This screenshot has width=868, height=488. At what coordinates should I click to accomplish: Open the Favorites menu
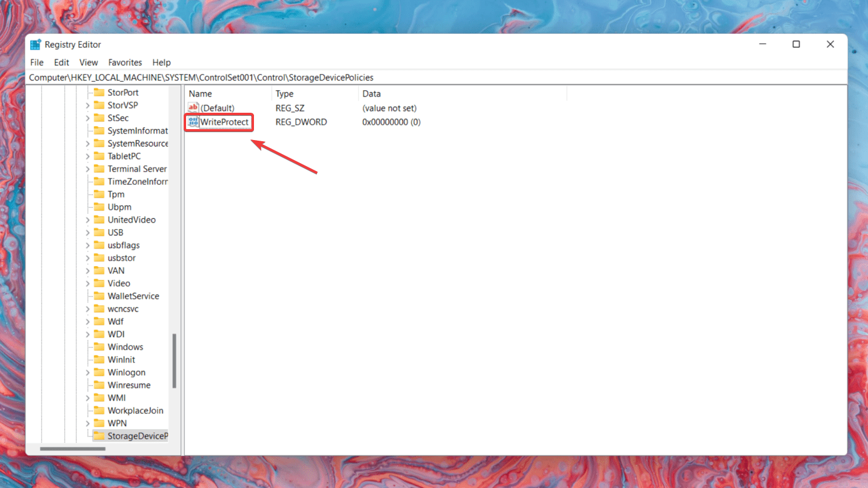point(125,62)
